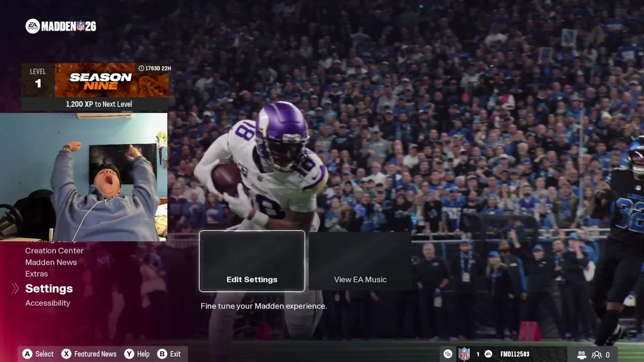The image size is (644, 362).
Task: Click the Exit button label
Action: [175, 354]
